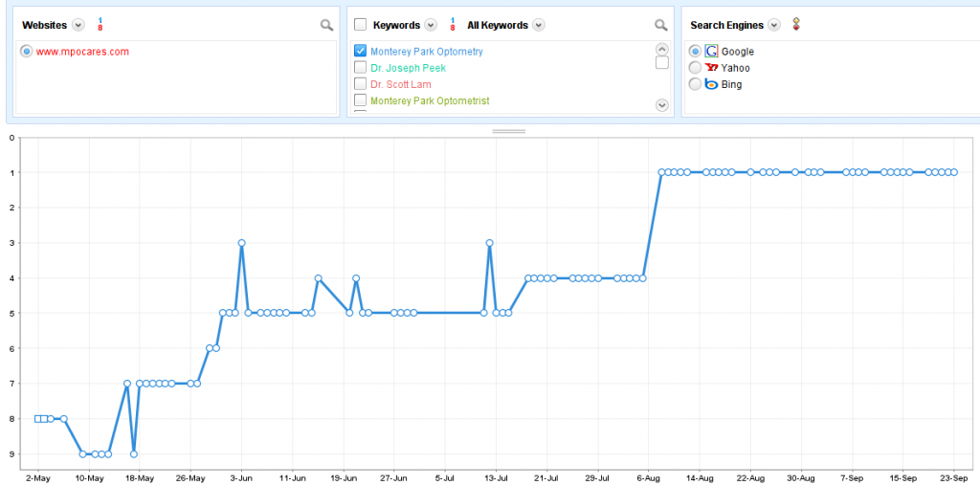Click the Google logo icon
This screenshot has width=980, height=485.
711,52
